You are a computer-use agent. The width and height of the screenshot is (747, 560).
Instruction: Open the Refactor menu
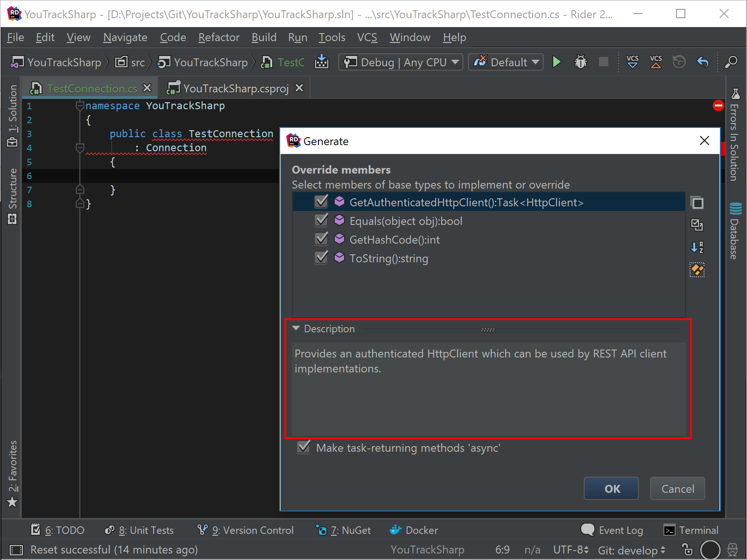pyautogui.click(x=218, y=37)
